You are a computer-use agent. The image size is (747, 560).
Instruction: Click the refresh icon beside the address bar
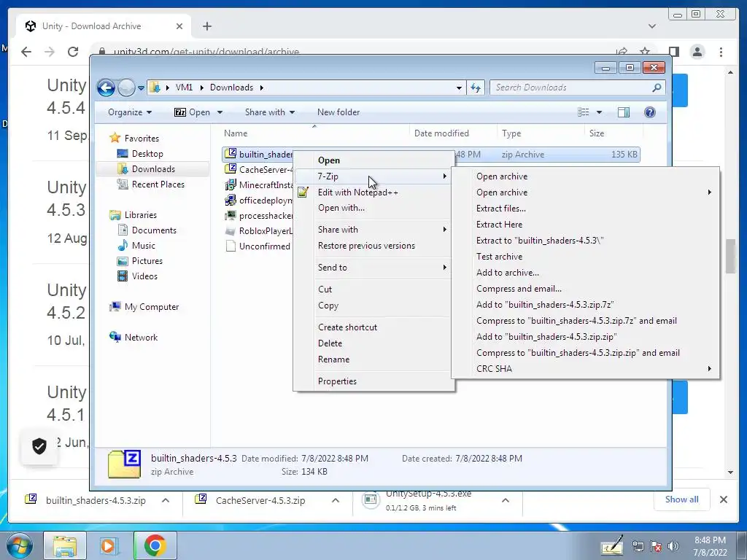click(x=476, y=87)
